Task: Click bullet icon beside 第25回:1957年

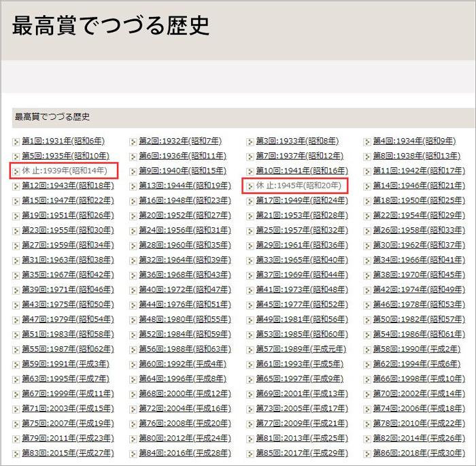Action: (250, 231)
